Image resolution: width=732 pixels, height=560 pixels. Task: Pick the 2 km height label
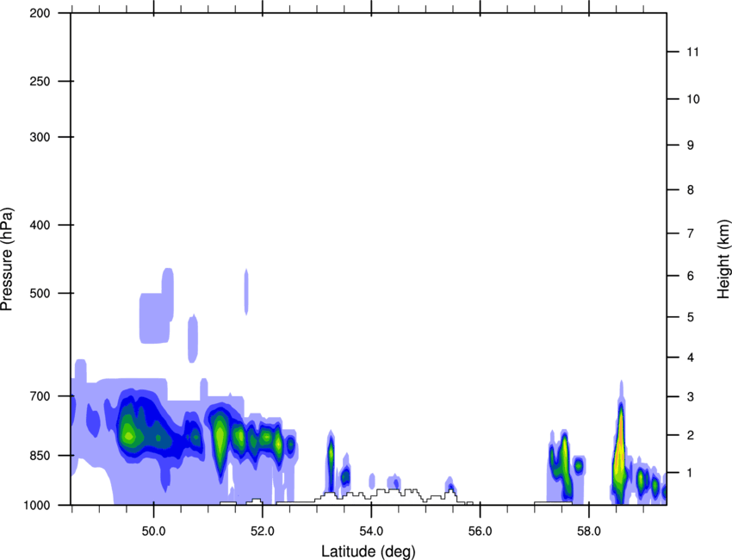691,435
